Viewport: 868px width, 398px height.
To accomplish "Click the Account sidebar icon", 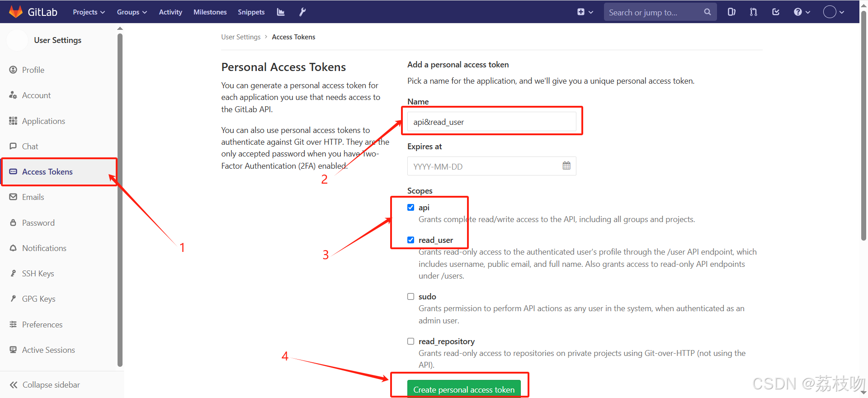I will [x=13, y=95].
